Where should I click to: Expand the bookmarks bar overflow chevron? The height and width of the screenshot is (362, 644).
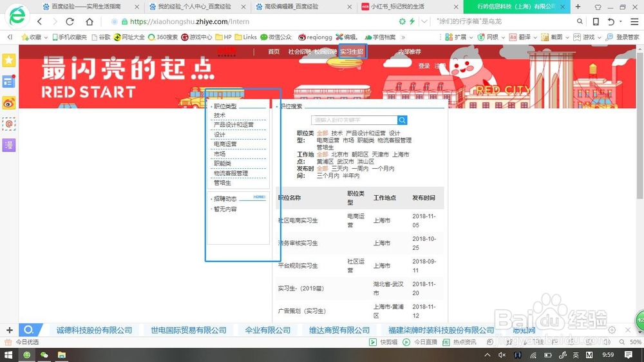tap(403, 37)
